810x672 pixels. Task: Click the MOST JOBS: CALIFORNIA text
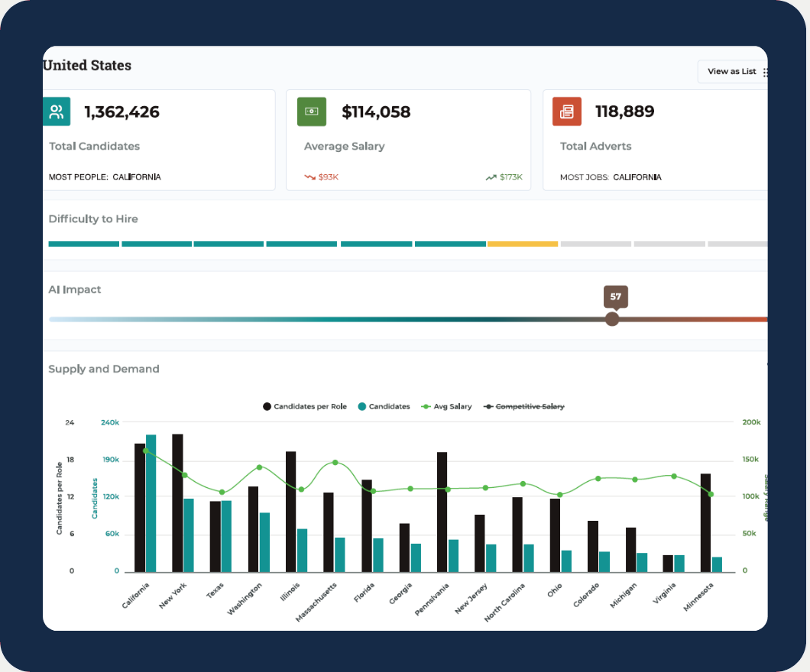pyautogui.click(x=611, y=178)
